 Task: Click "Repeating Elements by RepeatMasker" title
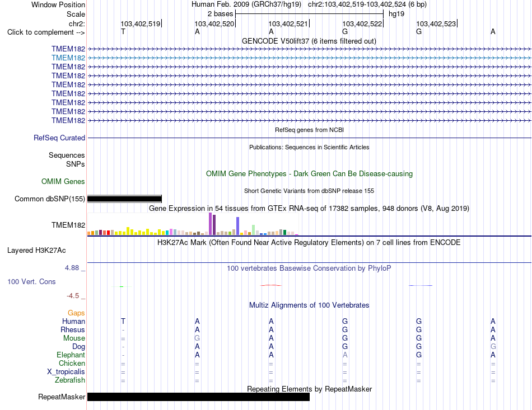tap(309, 389)
